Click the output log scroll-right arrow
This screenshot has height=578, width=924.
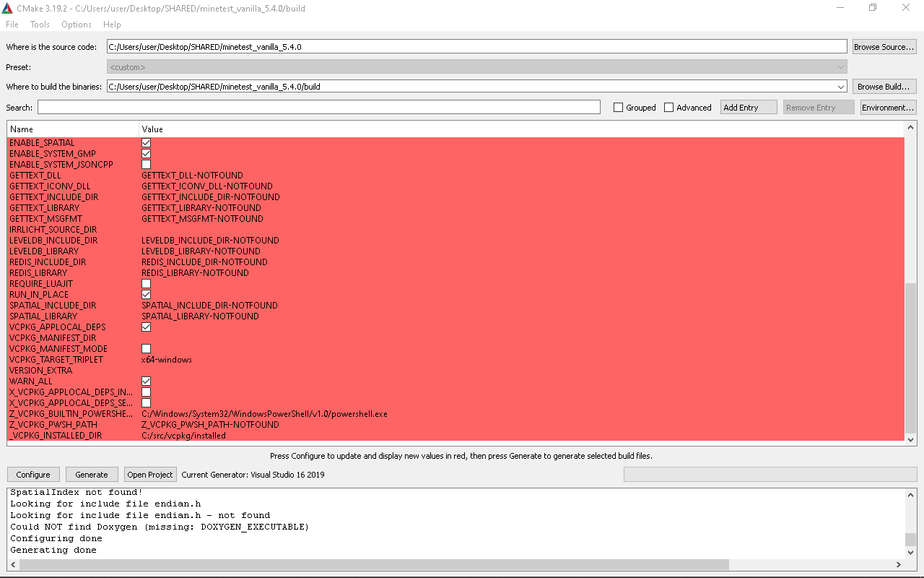[x=899, y=564]
